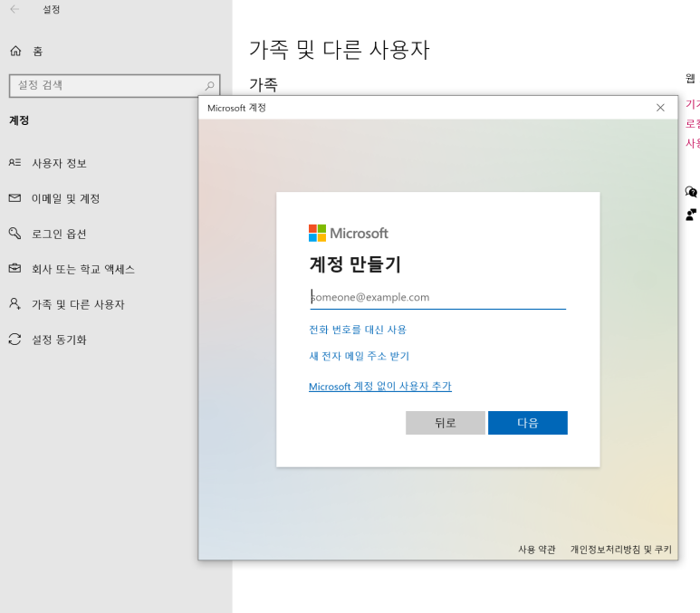Click the 다음 button

528,423
